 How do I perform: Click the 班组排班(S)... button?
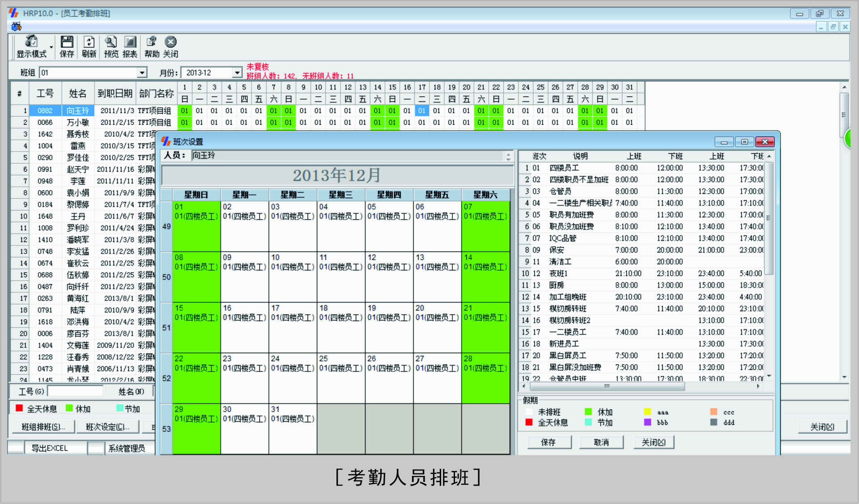43,427
